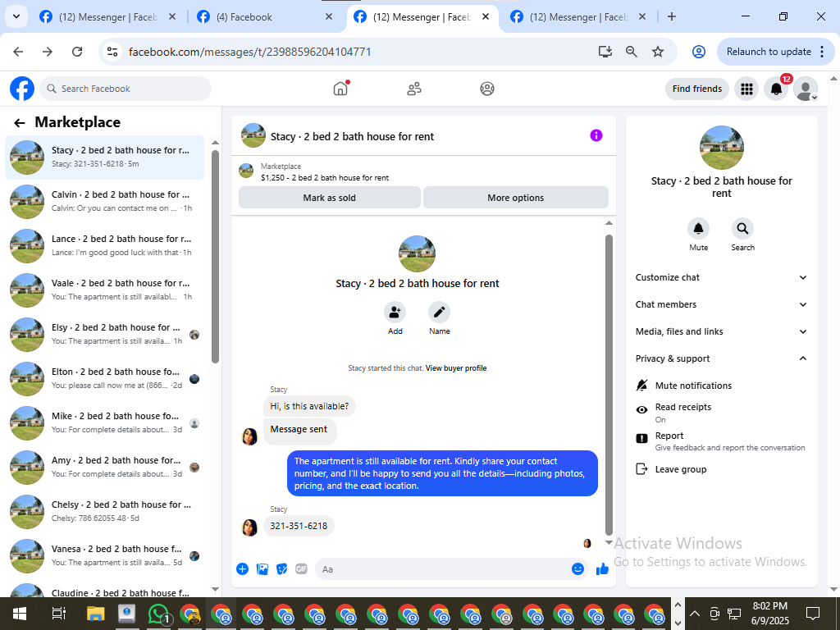Open WhatsApp from the taskbar
Viewport: 840px width, 630px height.
pos(158,614)
